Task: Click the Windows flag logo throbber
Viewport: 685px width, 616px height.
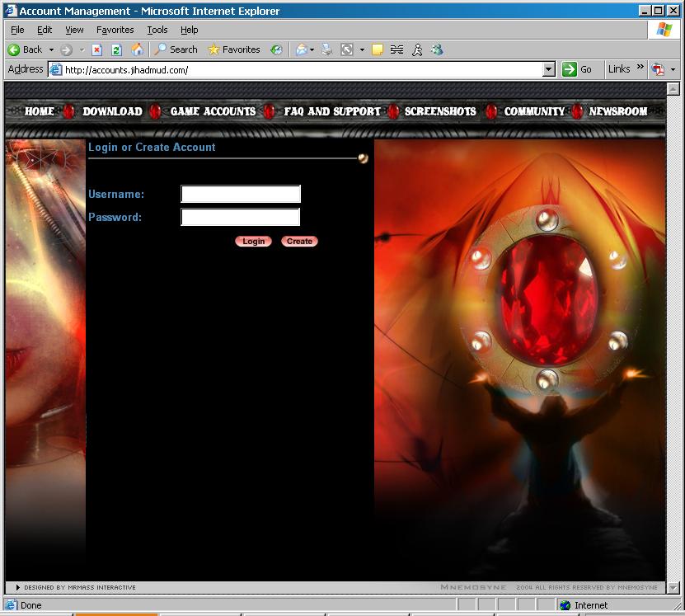Action: pos(664,30)
